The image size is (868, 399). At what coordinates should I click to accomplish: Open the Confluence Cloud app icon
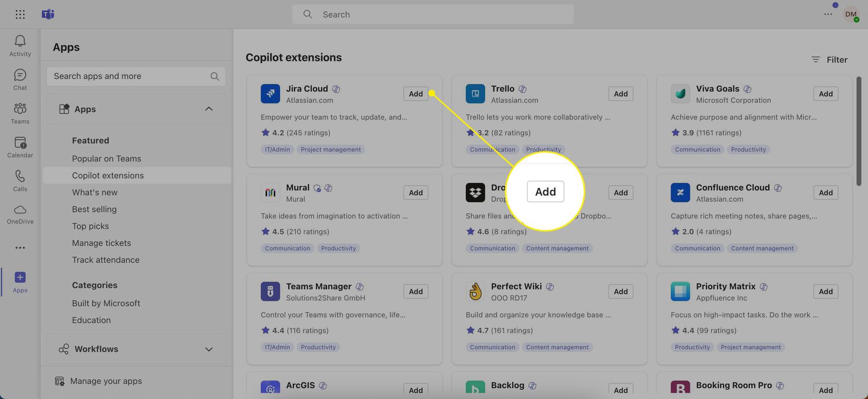click(681, 193)
